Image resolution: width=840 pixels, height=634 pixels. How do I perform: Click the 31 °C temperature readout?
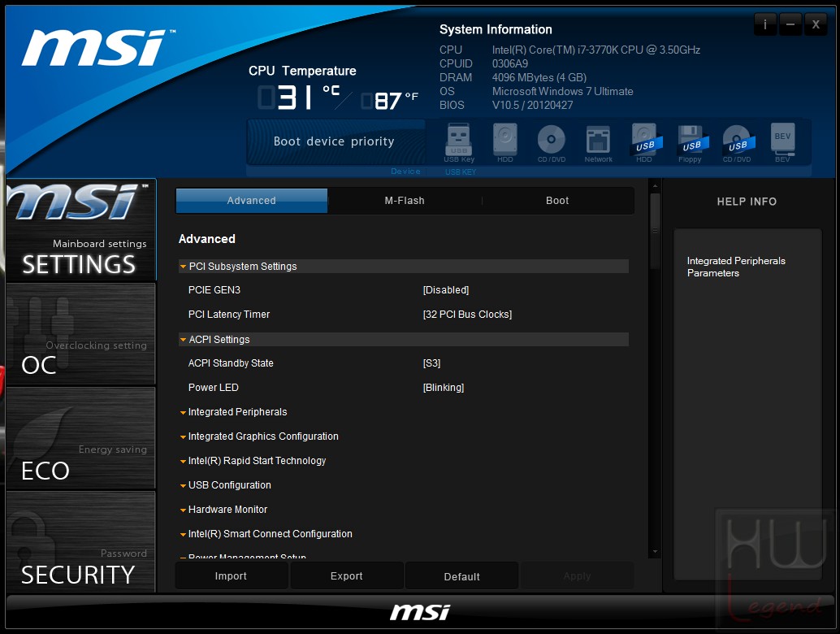pyautogui.click(x=298, y=98)
